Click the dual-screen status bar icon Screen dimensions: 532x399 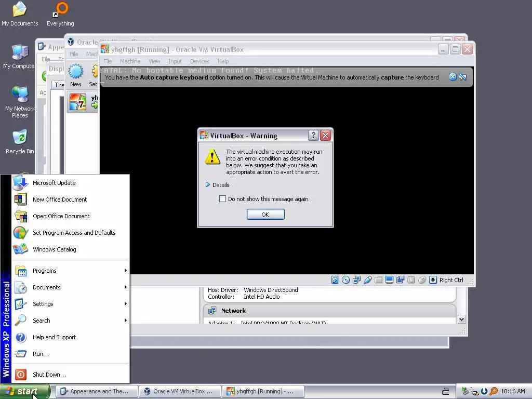401,280
